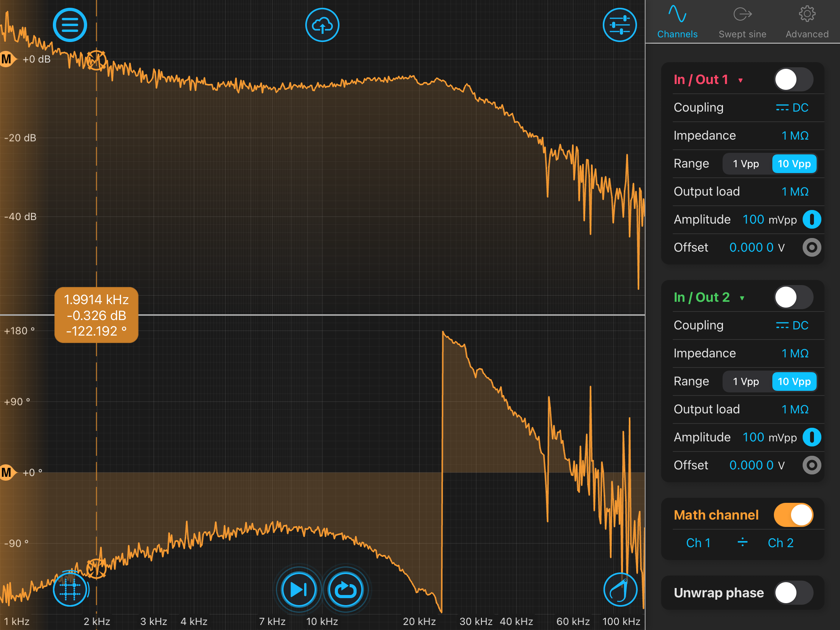Change the divide operator in Math channel
This screenshot has width=840, height=630.
pos(742,542)
